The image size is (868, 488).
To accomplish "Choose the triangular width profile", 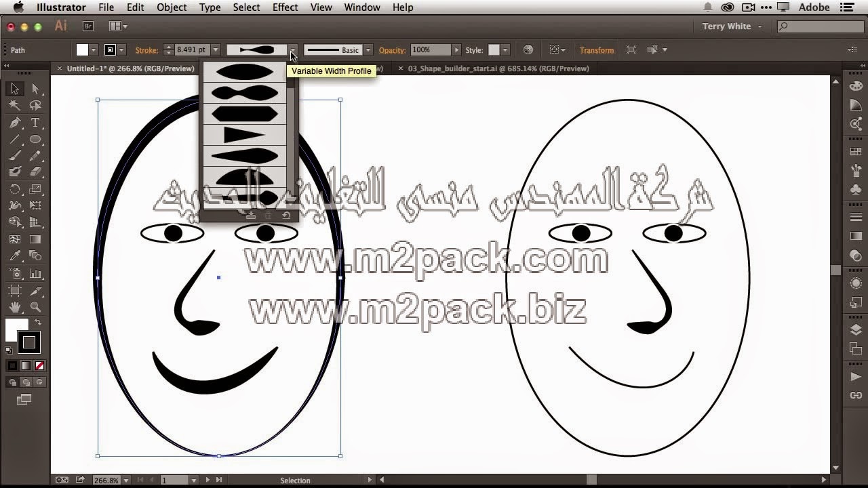I will tap(245, 135).
